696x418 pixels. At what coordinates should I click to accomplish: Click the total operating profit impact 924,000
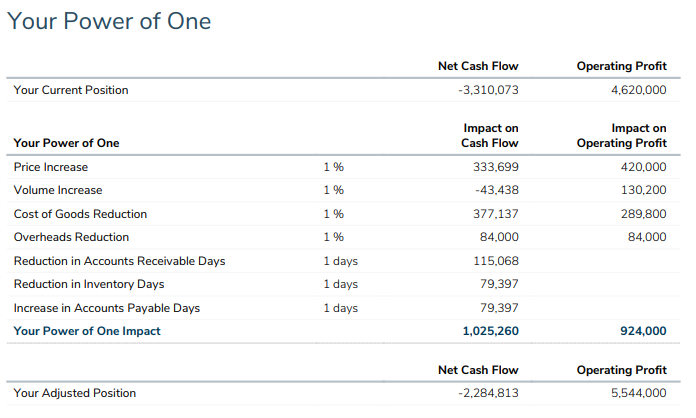tap(644, 331)
